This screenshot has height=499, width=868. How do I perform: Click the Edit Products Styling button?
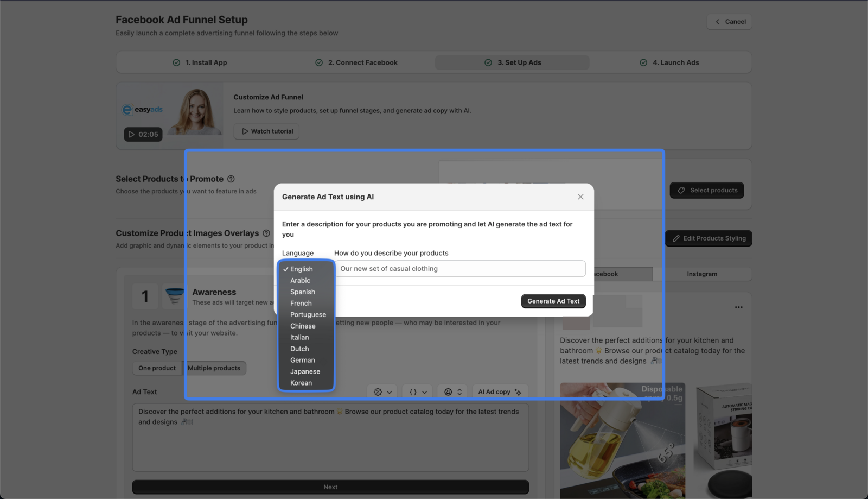(x=708, y=238)
